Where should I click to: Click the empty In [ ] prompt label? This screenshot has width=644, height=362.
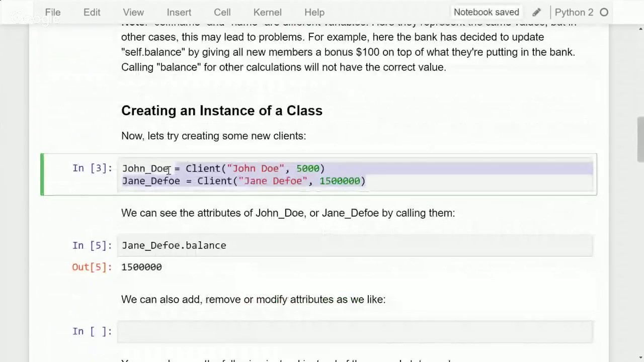(x=92, y=331)
